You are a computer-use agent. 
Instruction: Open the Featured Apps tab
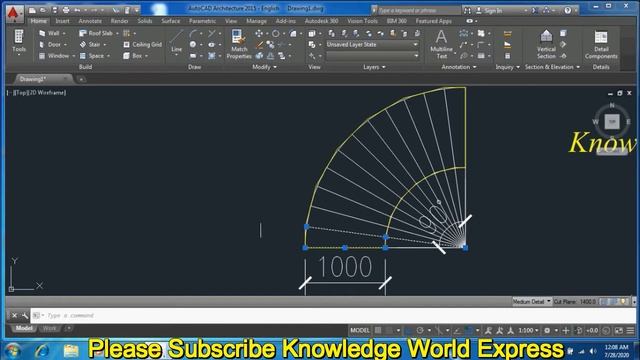point(433,21)
